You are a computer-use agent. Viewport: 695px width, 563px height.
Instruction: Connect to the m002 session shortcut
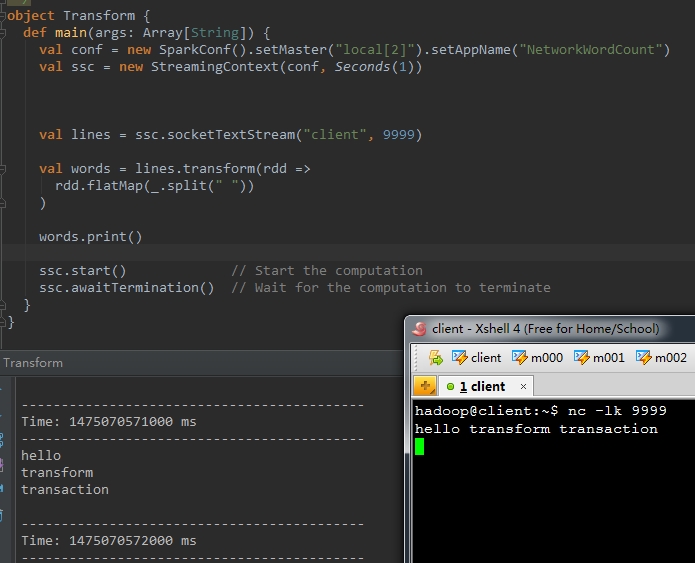(x=660, y=358)
